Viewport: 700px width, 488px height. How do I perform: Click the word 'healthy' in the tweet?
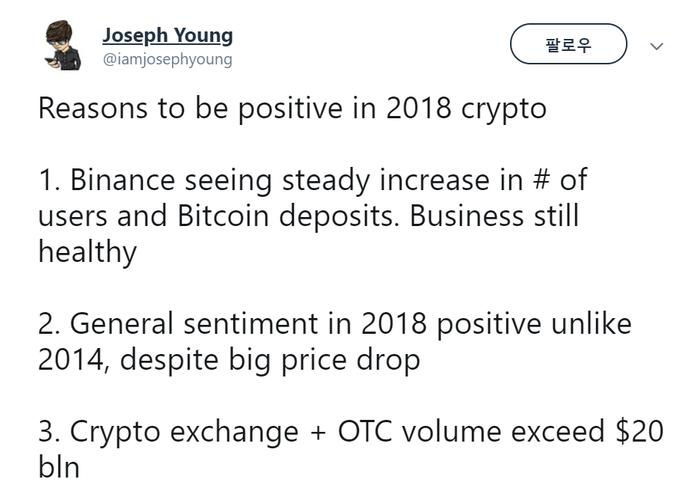(x=88, y=253)
